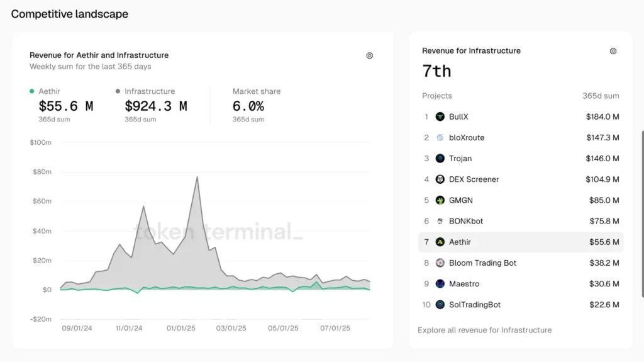Open settings gear on Revenue for Infrastructure card
Screen dimensions: 644x362
613,51
